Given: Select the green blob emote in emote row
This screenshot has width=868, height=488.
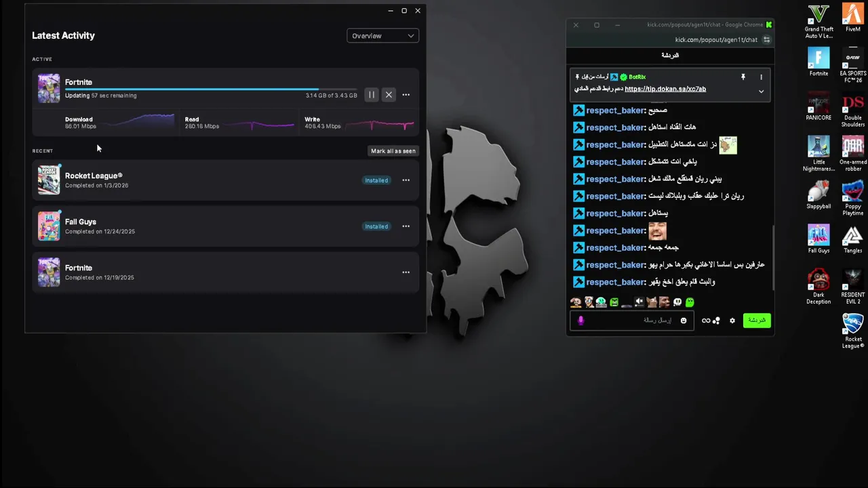Looking at the screenshot, I should pyautogui.click(x=690, y=302).
